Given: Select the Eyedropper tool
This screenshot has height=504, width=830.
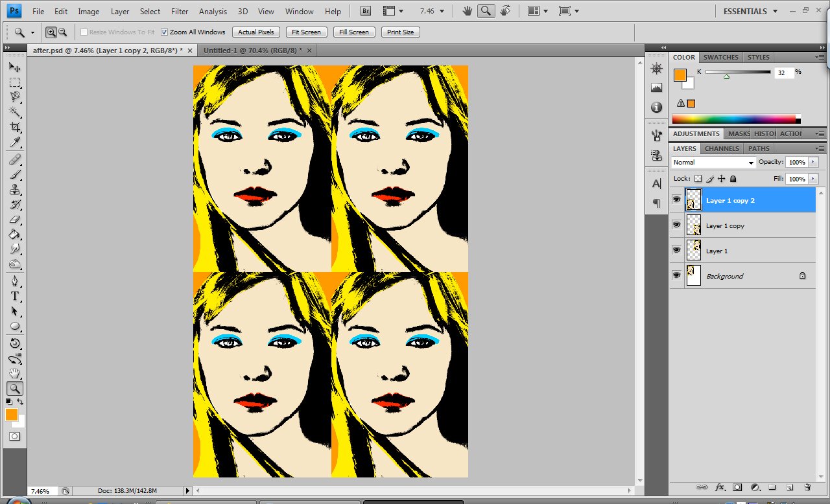Looking at the screenshot, I should pyautogui.click(x=14, y=142).
